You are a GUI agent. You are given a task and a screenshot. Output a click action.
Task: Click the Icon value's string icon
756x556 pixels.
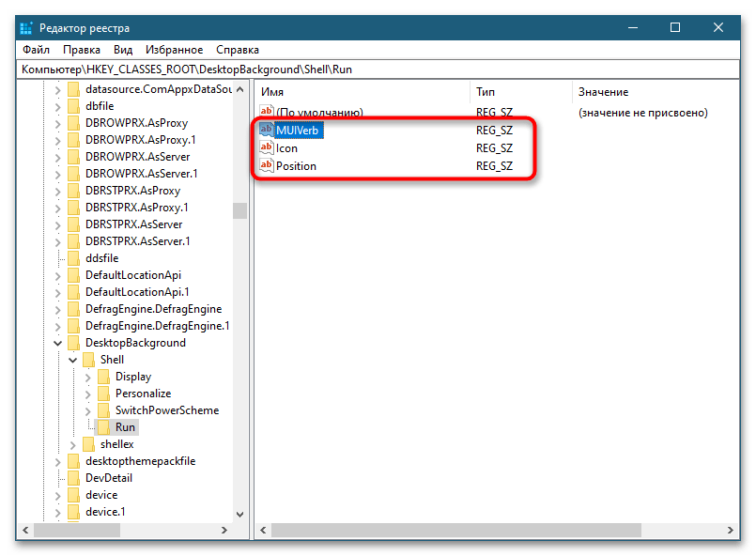click(x=267, y=148)
